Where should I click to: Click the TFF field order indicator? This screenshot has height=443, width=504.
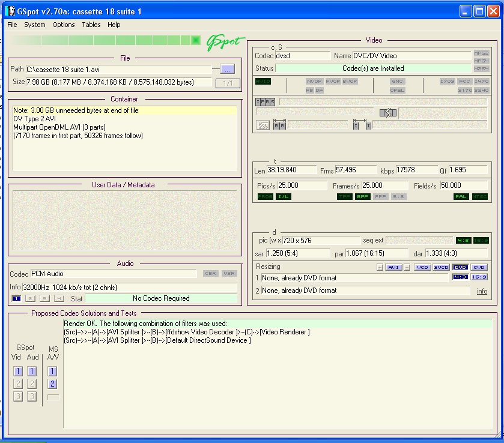click(x=345, y=197)
